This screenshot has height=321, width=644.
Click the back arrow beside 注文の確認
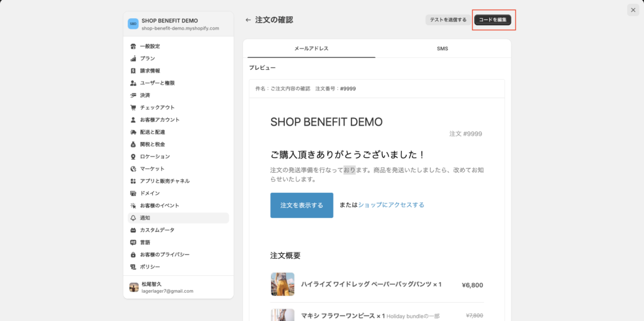click(248, 19)
